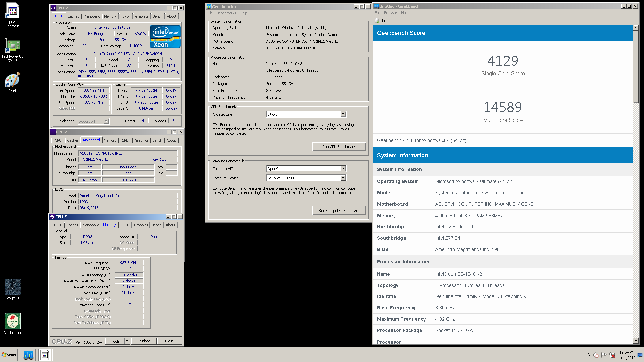Expand the Architecture 64-bit dropdown
This screenshot has height=362, width=644.
point(343,114)
